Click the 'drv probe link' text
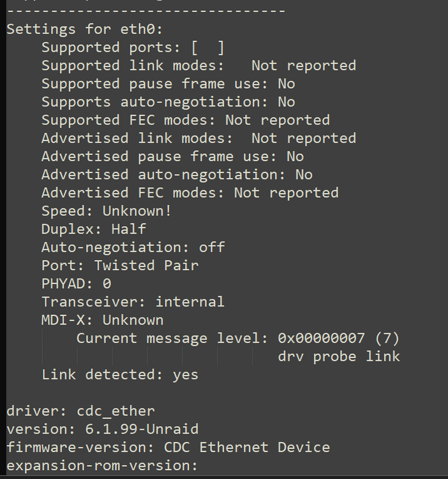This screenshot has width=448, height=479. 339,357
